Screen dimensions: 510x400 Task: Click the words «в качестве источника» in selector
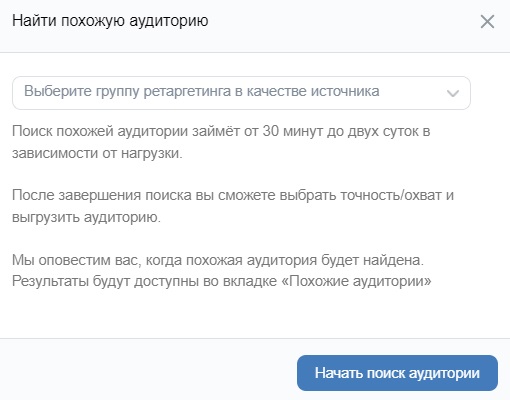307,91
